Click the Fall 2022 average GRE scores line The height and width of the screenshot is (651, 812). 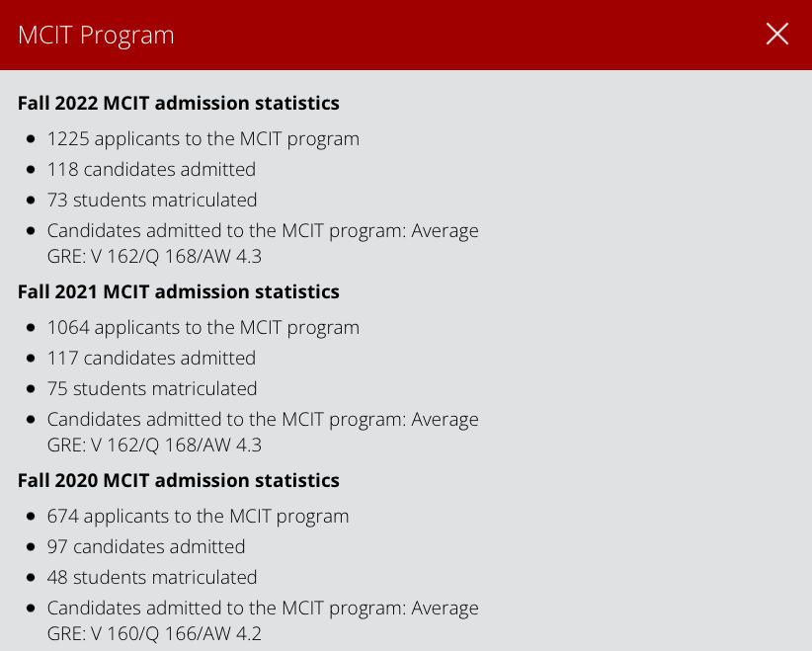(x=263, y=243)
